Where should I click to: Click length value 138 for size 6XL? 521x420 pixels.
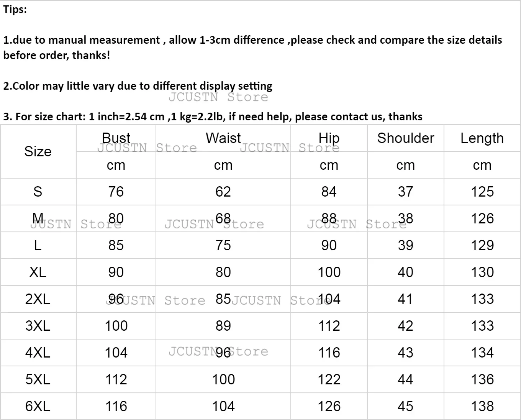[x=482, y=406]
